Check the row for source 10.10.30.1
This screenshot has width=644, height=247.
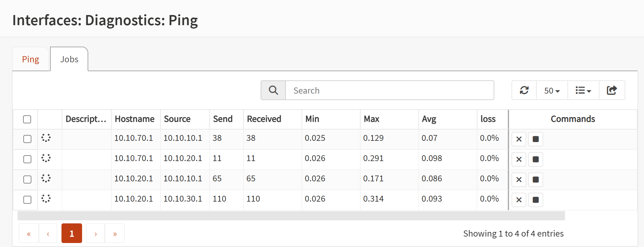(x=27, y=200)
